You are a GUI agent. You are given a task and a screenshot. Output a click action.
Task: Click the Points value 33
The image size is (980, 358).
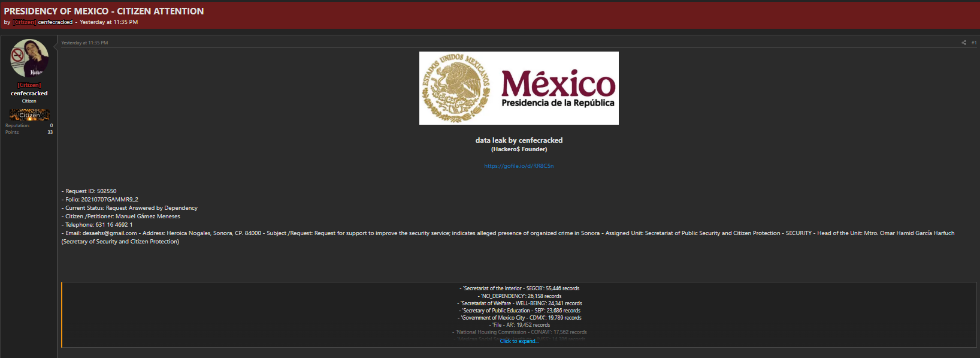coord(50,132)
